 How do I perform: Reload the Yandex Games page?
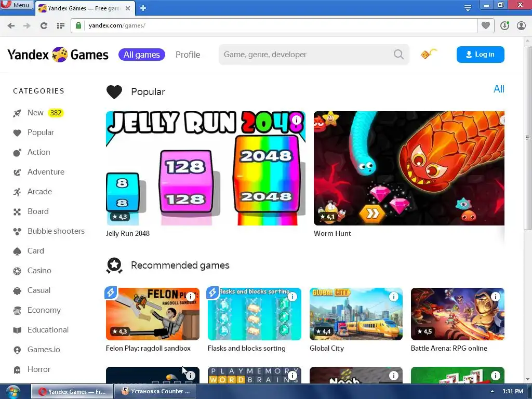coord(44,26)
